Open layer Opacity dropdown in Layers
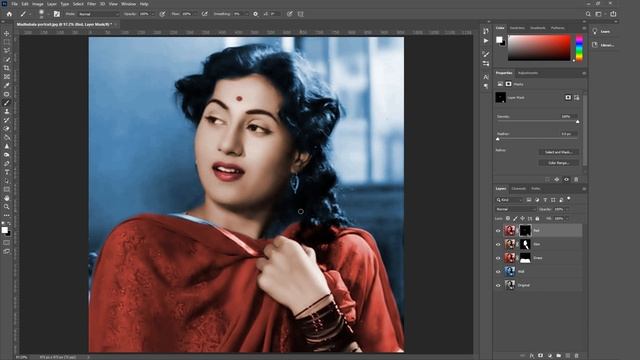Image resolution: width=640 pixels, height=360 pixels. tap(567, 209)
